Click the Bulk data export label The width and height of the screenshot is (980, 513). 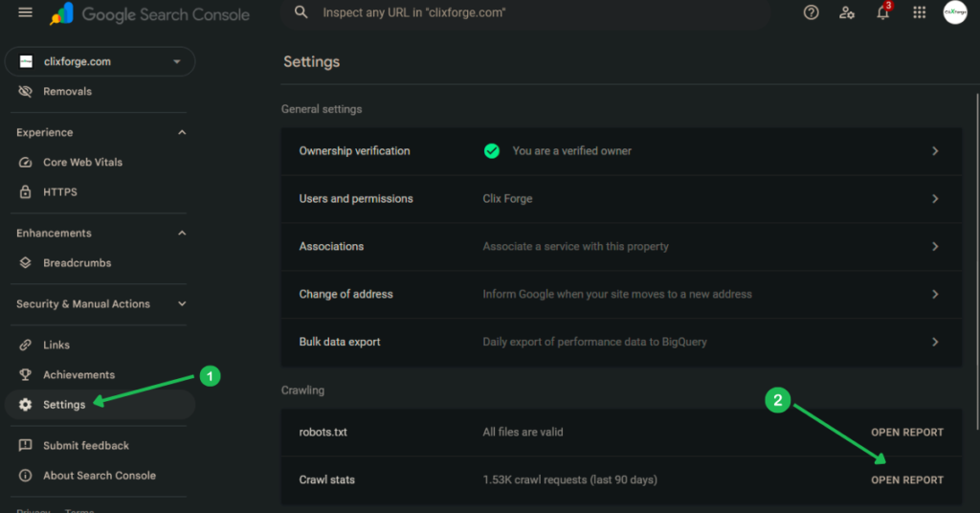(x=340, y=342)
